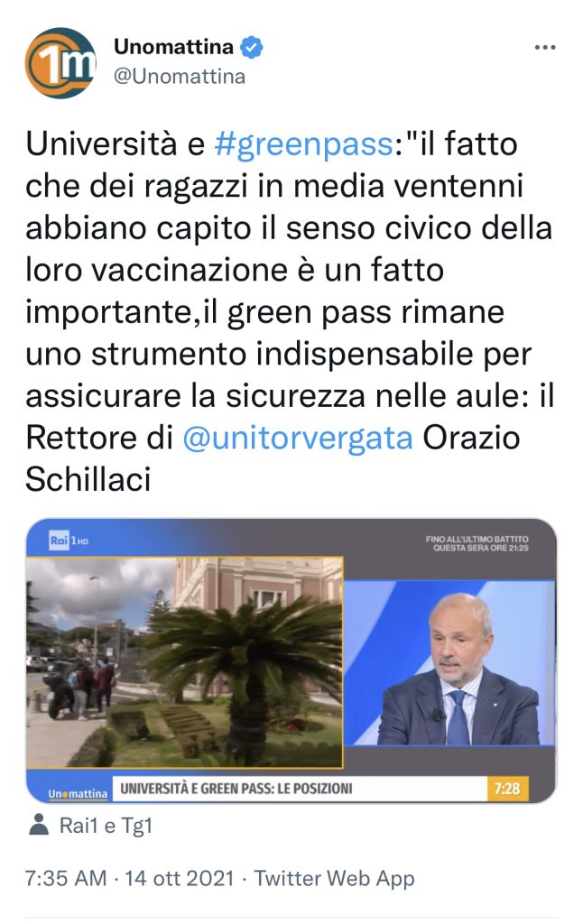Open the Unomattina profile avatar
The width and height of the screenshot is (583, 924).
pyautogui.click(x=60, y=62)
